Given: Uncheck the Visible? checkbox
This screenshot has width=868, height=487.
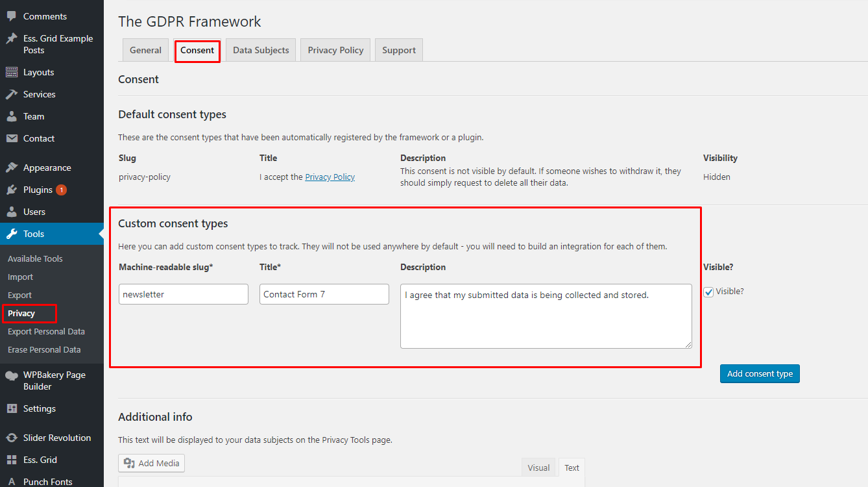Looking at the screenshot, I should [x=708, y=292].
